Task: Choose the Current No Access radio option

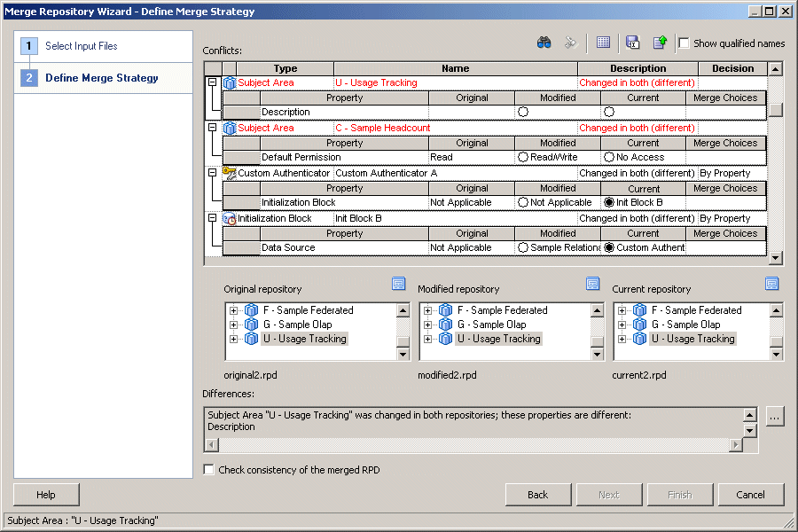Action: coord(609,157)
